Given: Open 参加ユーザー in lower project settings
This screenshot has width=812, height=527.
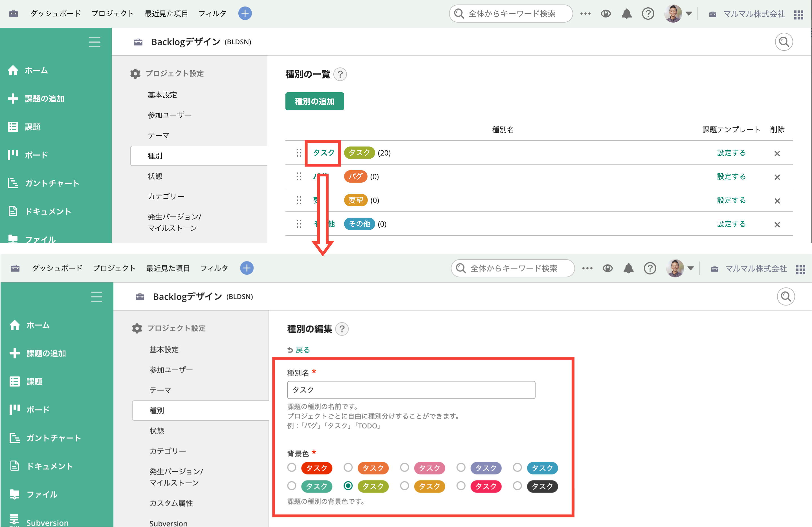Looking at the screenshot, I should [171, 369].
